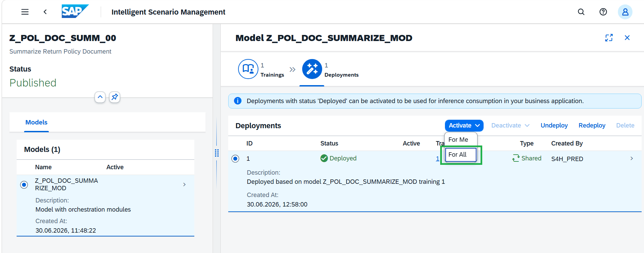Click the Deployed status text
The width and height of the screenshot is (644, 253).
[343, 158]
